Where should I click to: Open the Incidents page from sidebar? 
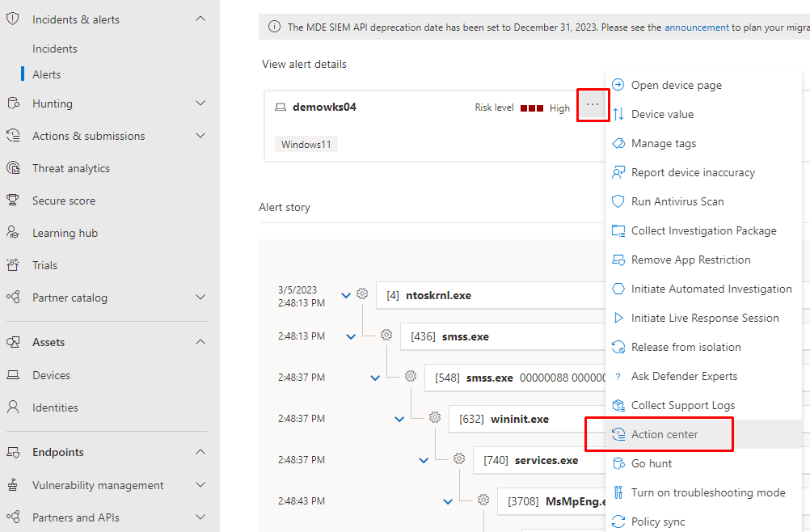[x=55, y=49]
